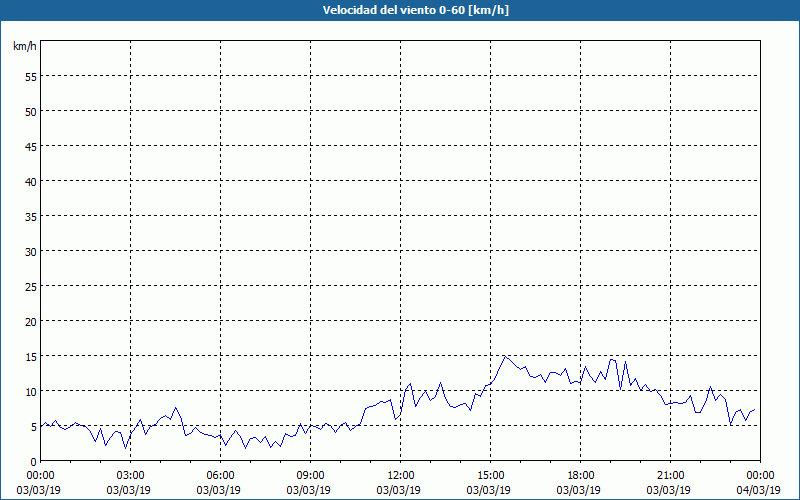Click the 04/03/19 date label
The height and width of the screenshot is (500, 800).
coord(758,490)
